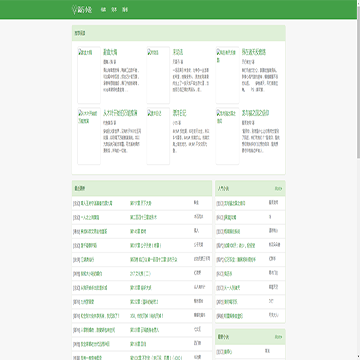Open the last cover image in second recommended row
Screen dimensions: 360x360
[227, 136]
